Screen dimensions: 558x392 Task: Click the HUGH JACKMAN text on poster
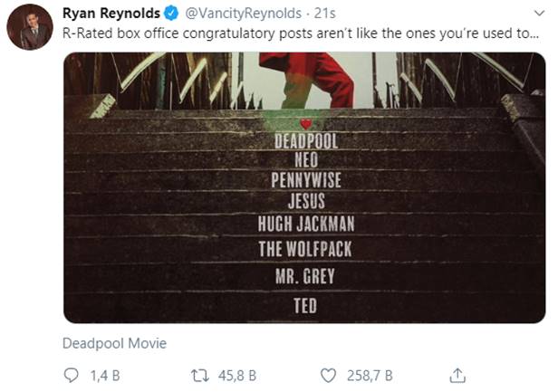click(x=306, y=224)
